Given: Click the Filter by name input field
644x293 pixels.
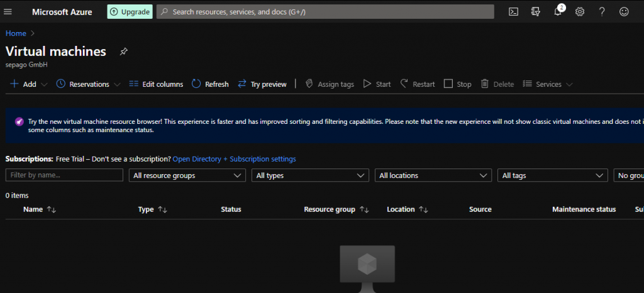Looking at the screenshot, I should click(64, 175).
